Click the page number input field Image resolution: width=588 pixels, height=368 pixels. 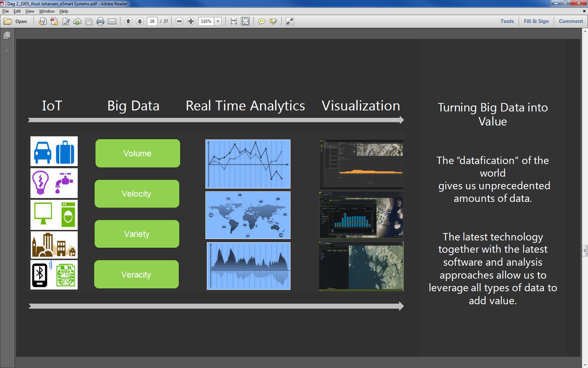pos(152,21)
